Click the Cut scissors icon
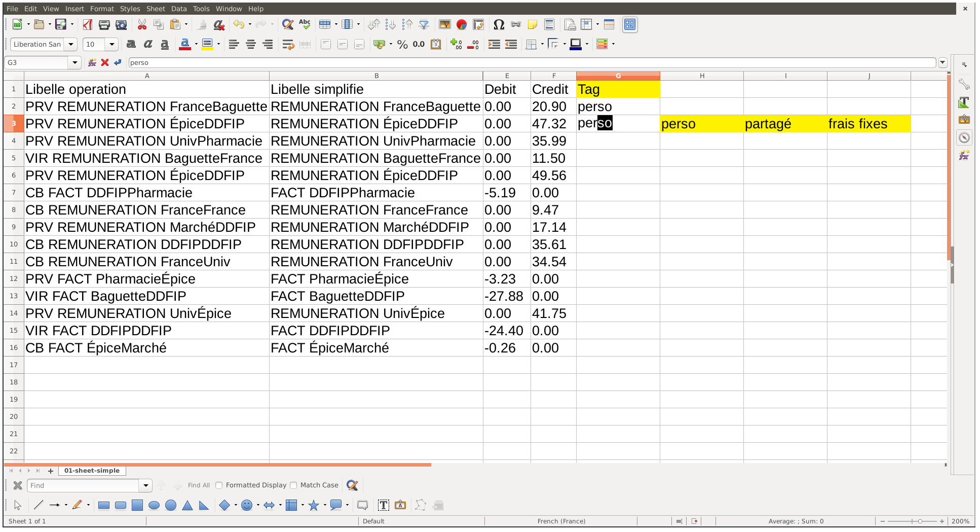 pos(142,24)
